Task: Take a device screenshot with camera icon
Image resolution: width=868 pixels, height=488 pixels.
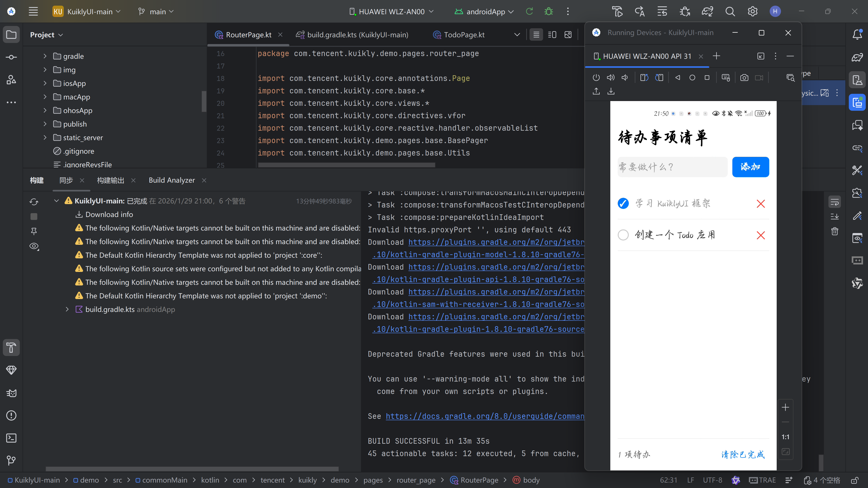Action: 744,78
